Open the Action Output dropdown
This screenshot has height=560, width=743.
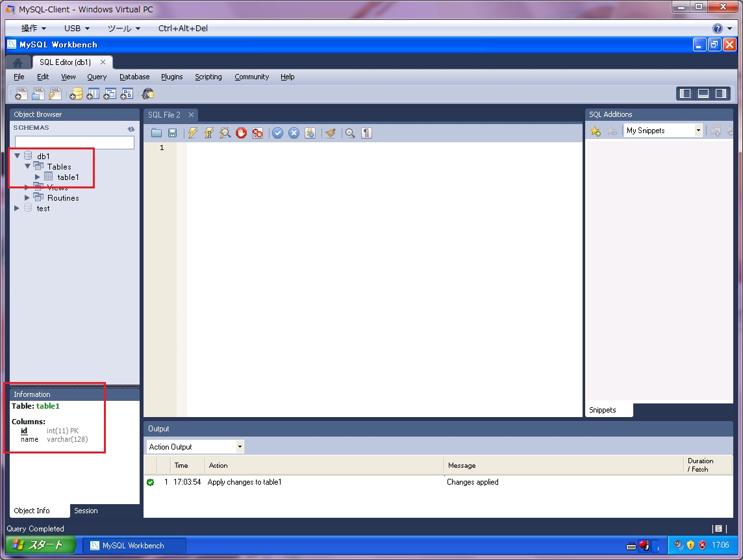pos(240,447)
